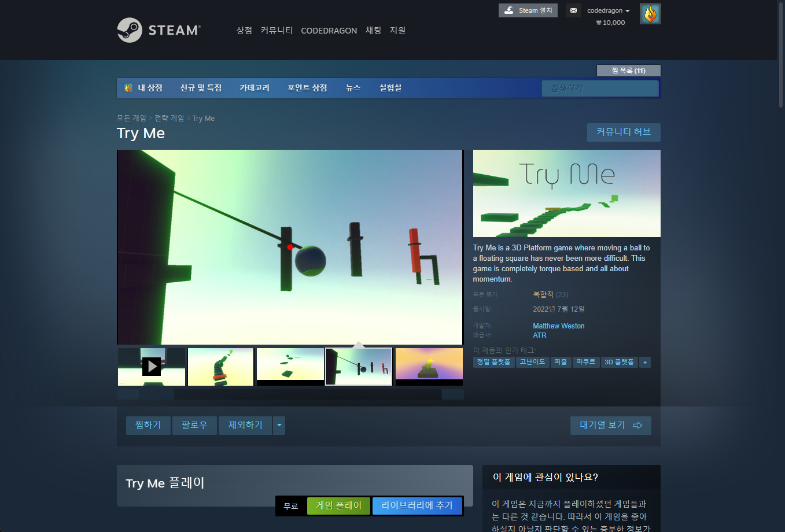Click the Try Me capsule image
This screenshot has height=532, width=785.
pyautogui.click(x=567, y=193)
